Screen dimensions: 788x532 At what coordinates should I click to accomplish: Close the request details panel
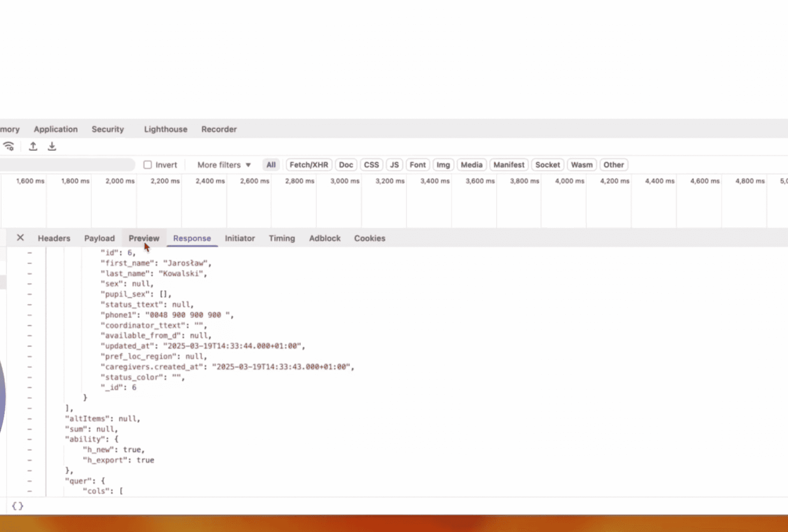(x=20, y=238)
